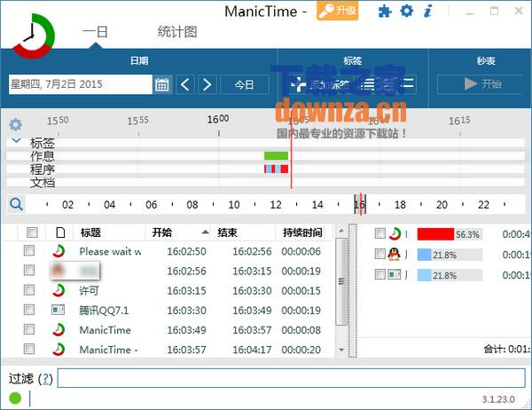
Task: Sort by 开始 column header
Action: tap(162, 233)
